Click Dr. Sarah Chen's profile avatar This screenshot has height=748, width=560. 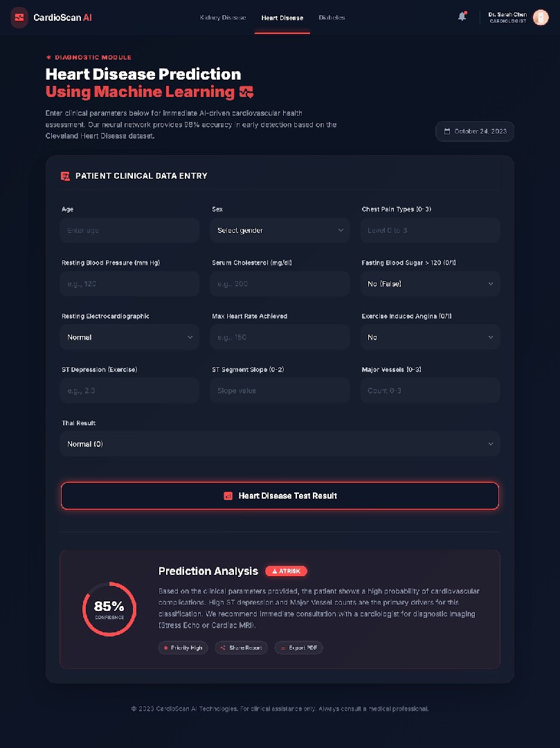click(541, 17)
